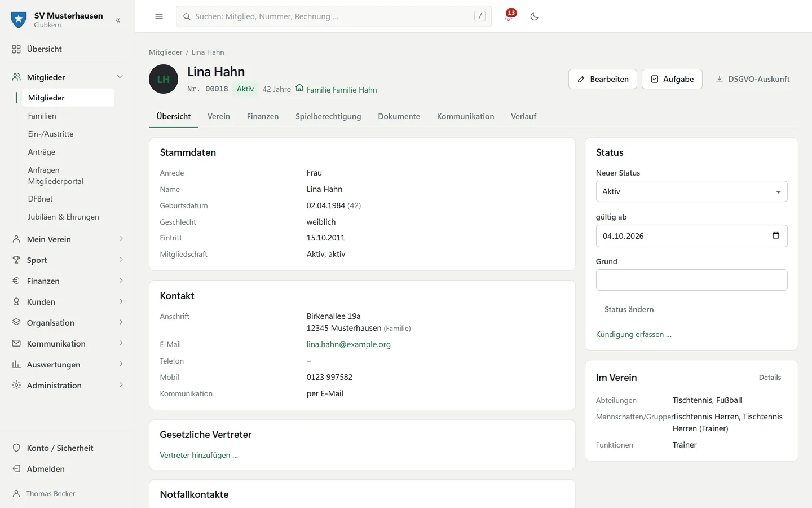Collapse the sidebar with double-chevron icon
Viewport: 812px width, 508px height.
coord(118,20)
